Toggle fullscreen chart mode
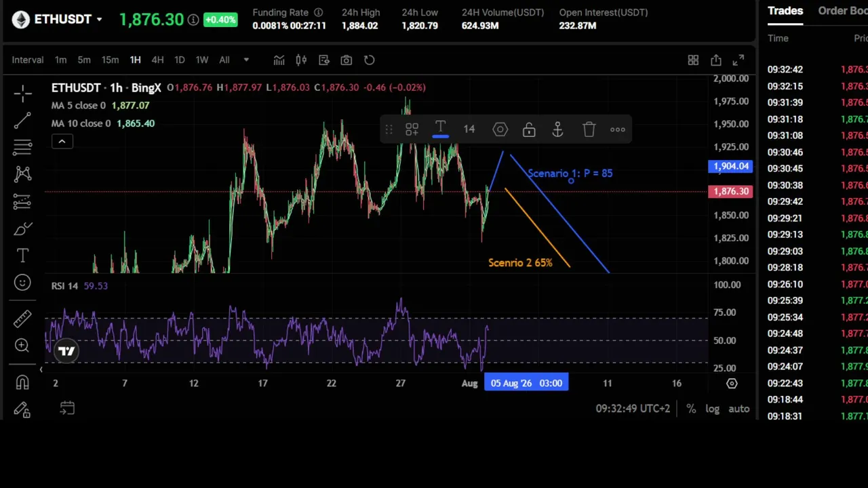This screenshot has height=488, width=868. 738,60
